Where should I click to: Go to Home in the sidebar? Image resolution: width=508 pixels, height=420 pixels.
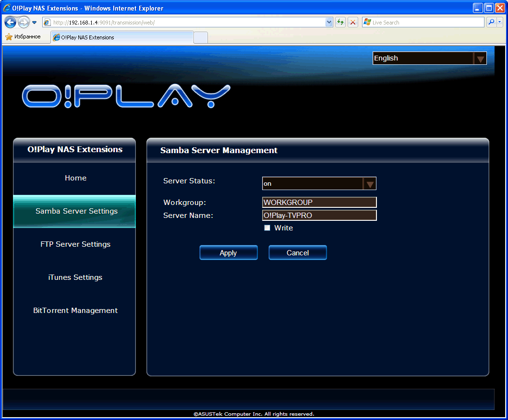coord(75,178)
